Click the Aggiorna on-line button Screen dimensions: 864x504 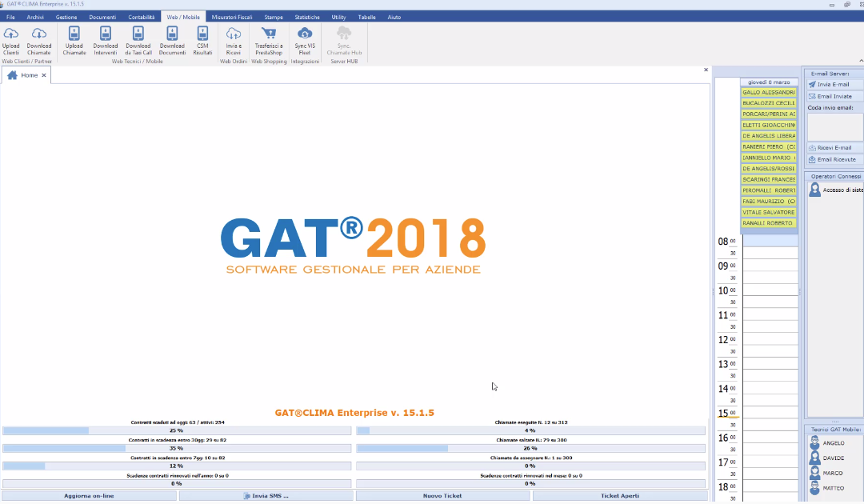[90, 496]
